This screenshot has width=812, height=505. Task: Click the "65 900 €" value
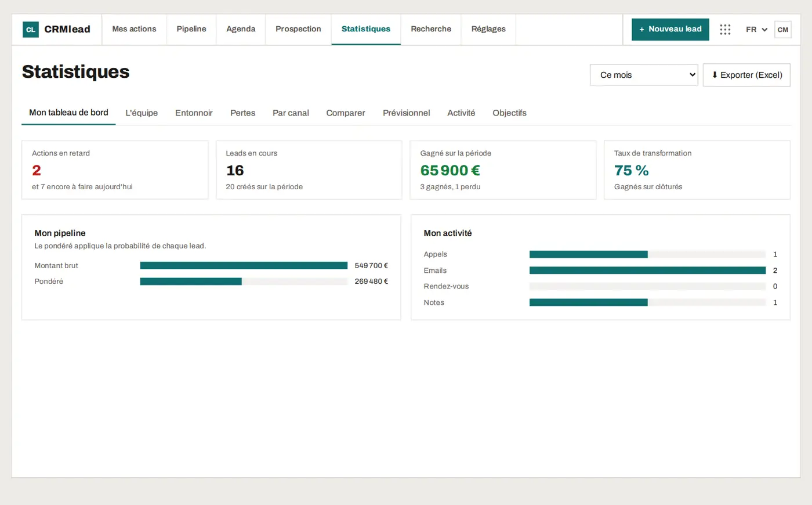(x=450, y=171)
